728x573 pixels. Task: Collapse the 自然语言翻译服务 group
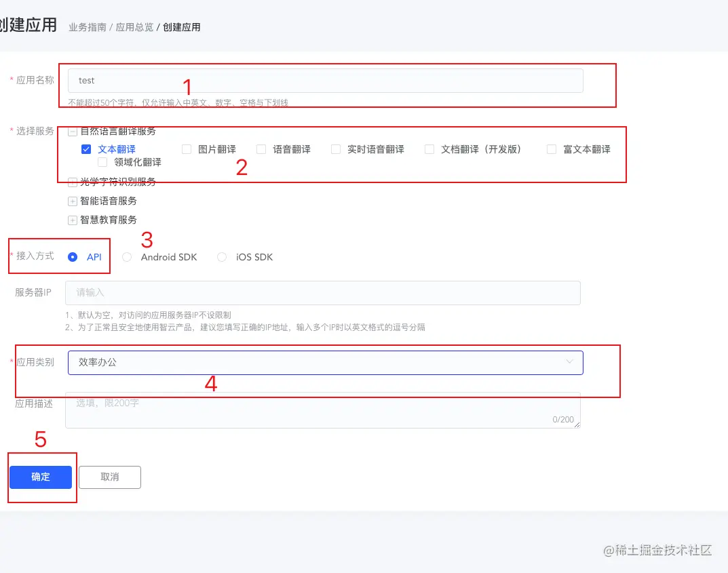click(73, 132)
